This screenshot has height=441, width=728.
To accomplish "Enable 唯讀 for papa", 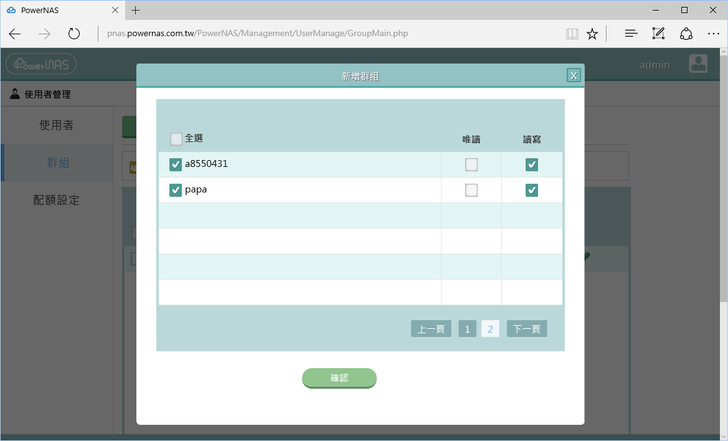I will click(x=471, y=190).
